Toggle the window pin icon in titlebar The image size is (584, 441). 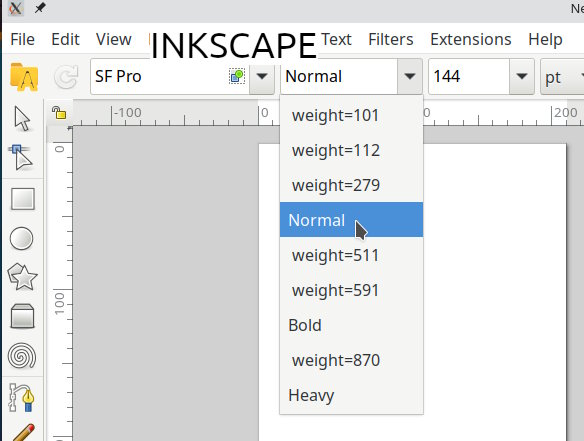click(40, 7)
